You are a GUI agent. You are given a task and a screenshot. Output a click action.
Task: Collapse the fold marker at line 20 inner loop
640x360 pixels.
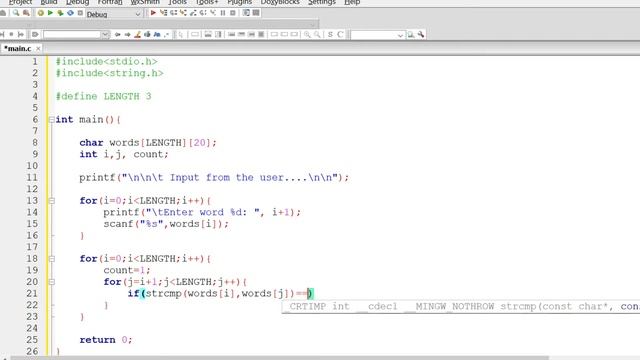[51, 282]
